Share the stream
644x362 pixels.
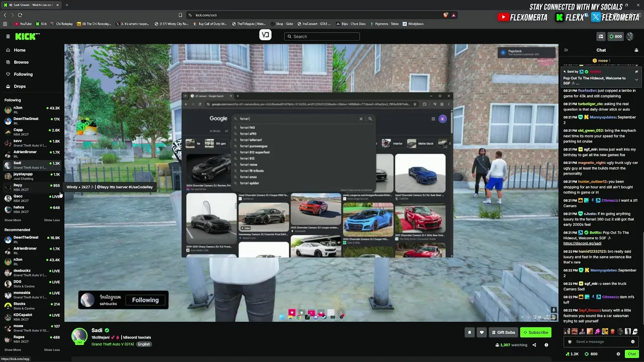click(534, 345)
